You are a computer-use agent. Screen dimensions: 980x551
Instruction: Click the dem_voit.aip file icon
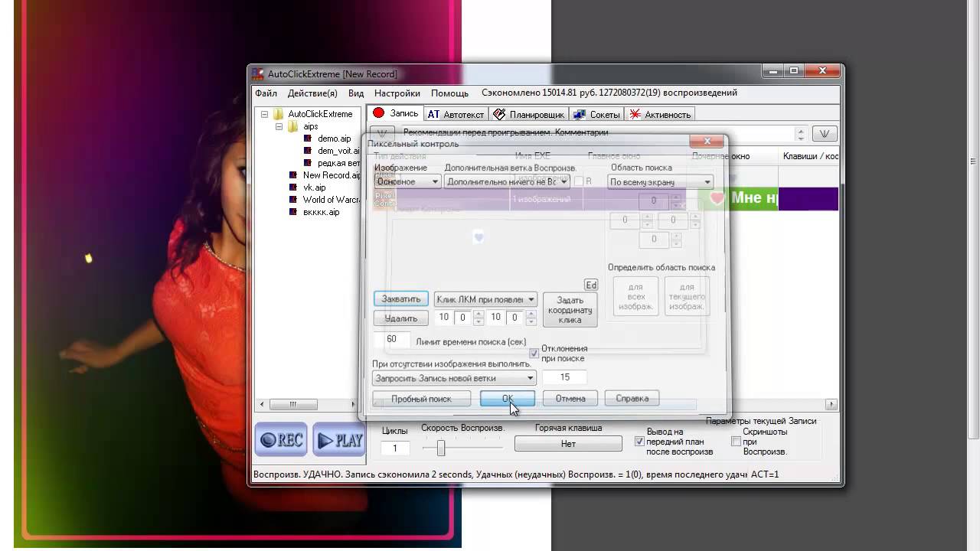(x=308, y=151)
